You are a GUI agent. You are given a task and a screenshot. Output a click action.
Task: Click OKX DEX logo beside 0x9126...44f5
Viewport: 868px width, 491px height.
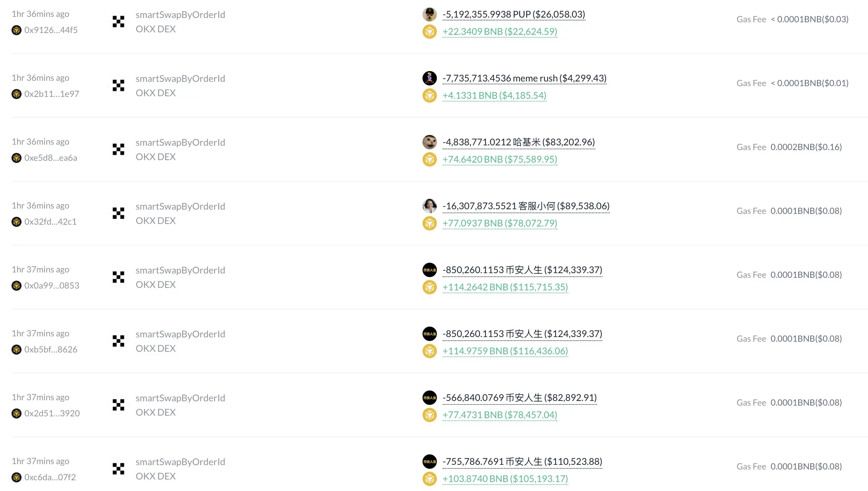[x=118, y=22]
